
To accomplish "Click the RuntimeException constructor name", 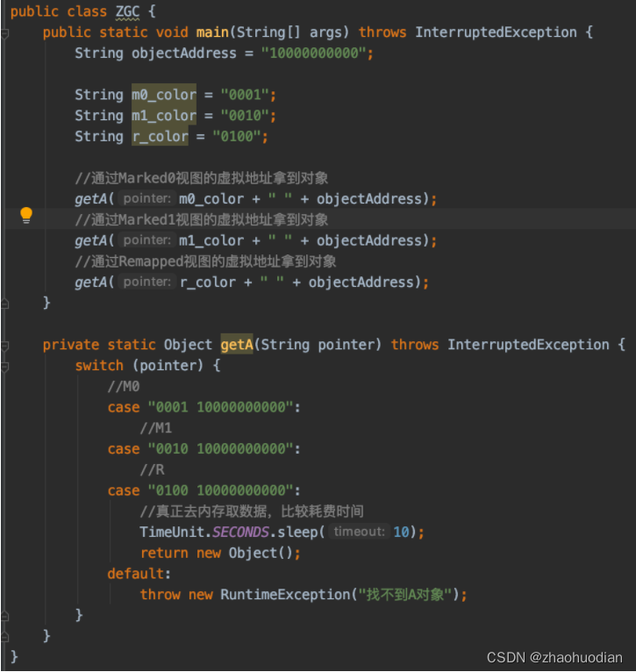I will coord(285,595).
